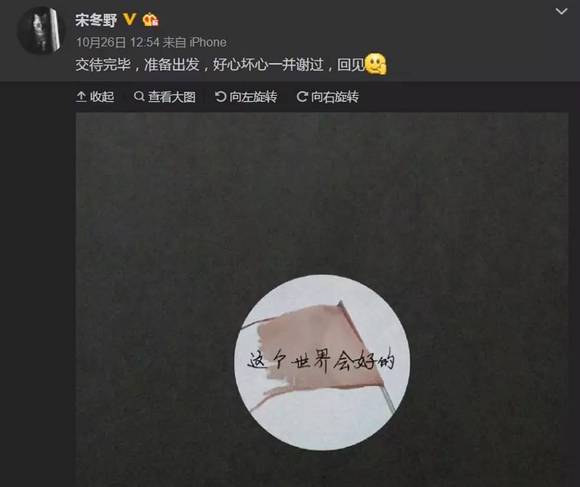Click the clockwise rotate arrow icon
The width and height of the screenshot is (580, 487).
pyautogui.click(x=302, y=97)
